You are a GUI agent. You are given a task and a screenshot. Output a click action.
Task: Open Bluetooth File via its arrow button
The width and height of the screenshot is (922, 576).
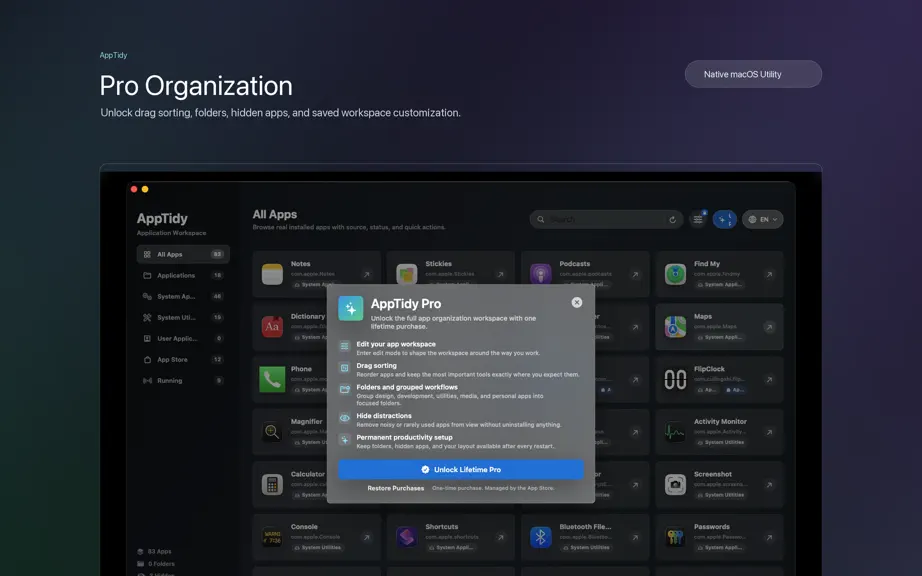pos(635,537)
